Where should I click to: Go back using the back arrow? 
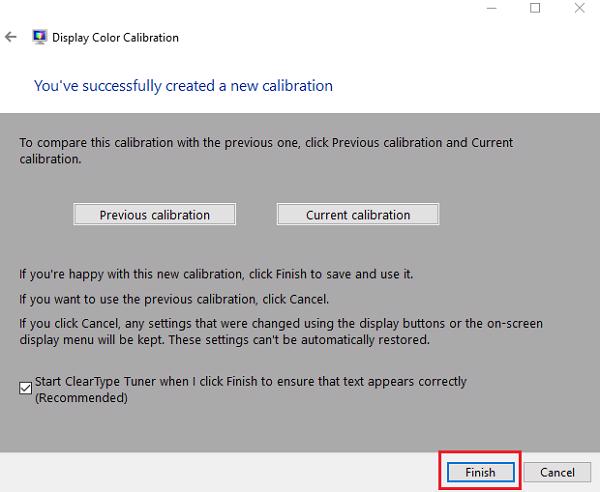click(11, 38)
